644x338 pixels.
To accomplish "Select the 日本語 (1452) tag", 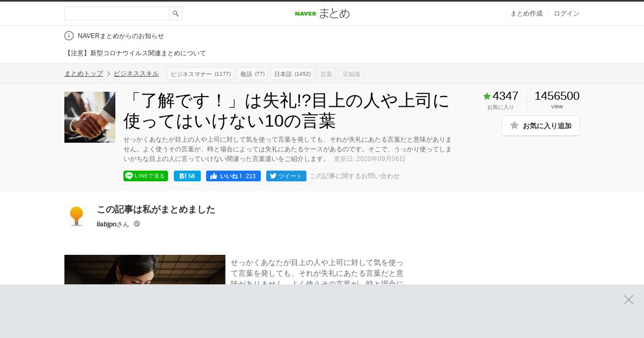I will (292, 74).
